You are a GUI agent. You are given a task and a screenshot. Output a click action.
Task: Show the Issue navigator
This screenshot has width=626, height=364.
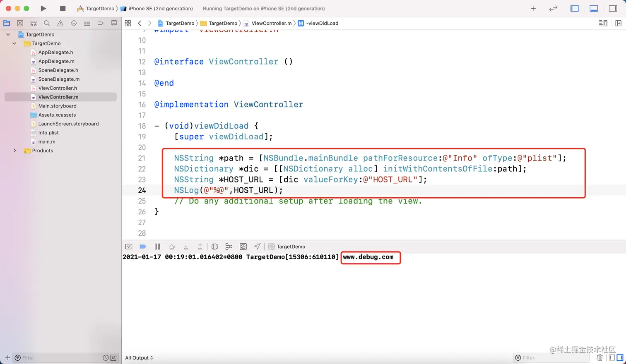pos(60,23)
